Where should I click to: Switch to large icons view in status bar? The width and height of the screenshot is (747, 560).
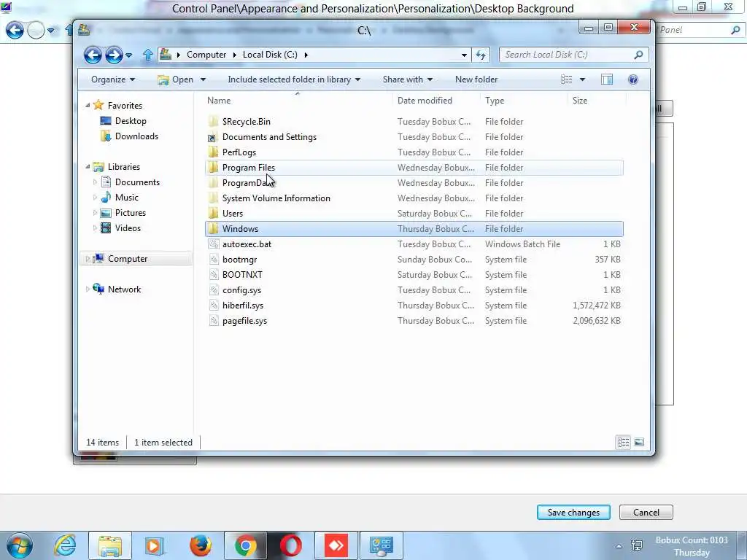point(639,443)
